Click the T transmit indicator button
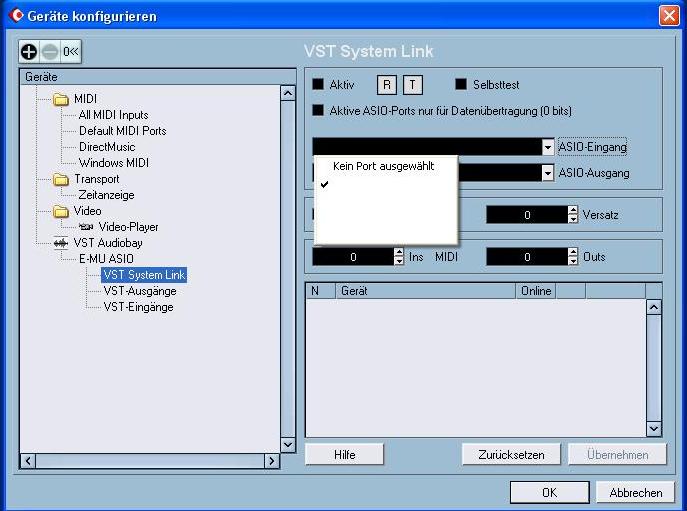Screen dimensions: 687x511 [413, 85]
